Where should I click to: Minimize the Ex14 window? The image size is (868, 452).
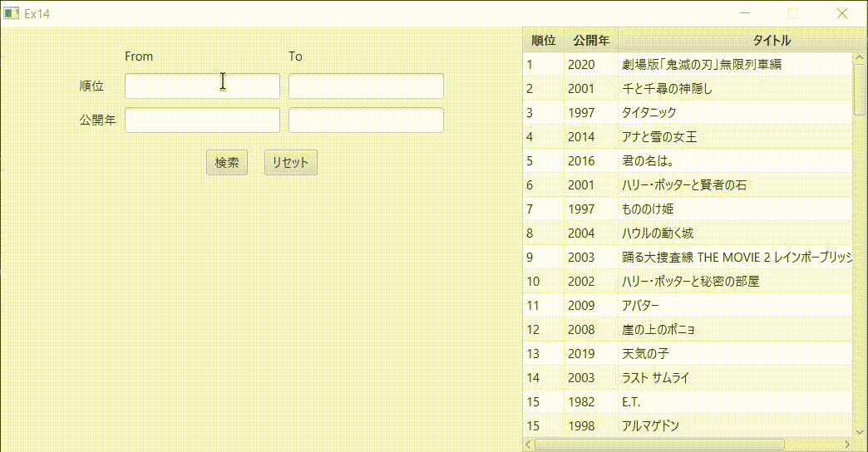click(x=745, y=13)
